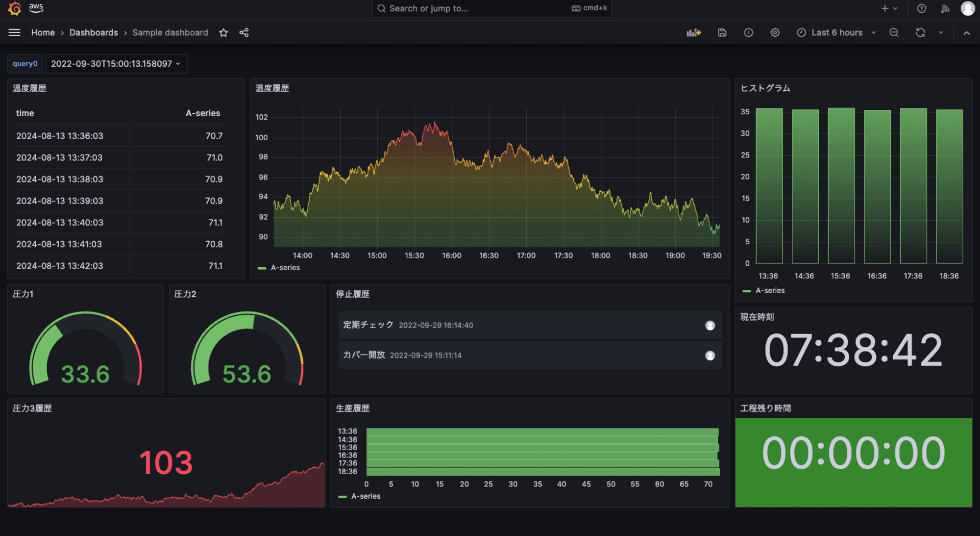
Task: Click the Grafana logo icon
Action: (15, 8)
